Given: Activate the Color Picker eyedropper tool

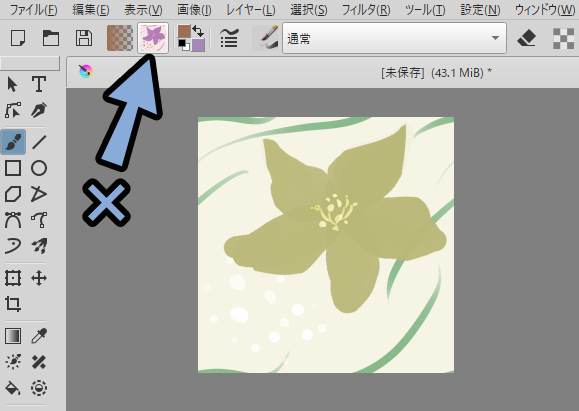Looking at the screenshot, I should [39, 336].
